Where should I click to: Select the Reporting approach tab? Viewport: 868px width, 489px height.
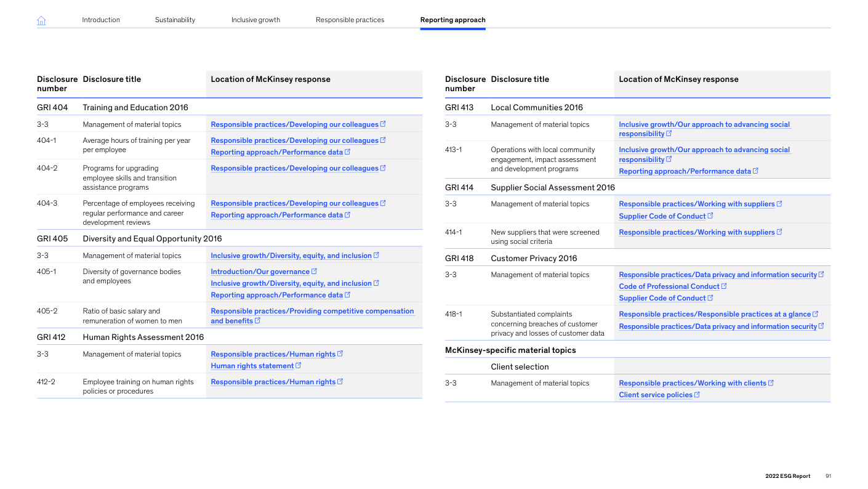(x=452, y=20)
